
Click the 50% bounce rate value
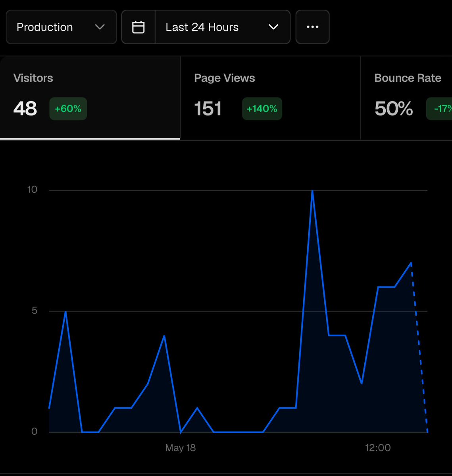[x=394, y=109]
